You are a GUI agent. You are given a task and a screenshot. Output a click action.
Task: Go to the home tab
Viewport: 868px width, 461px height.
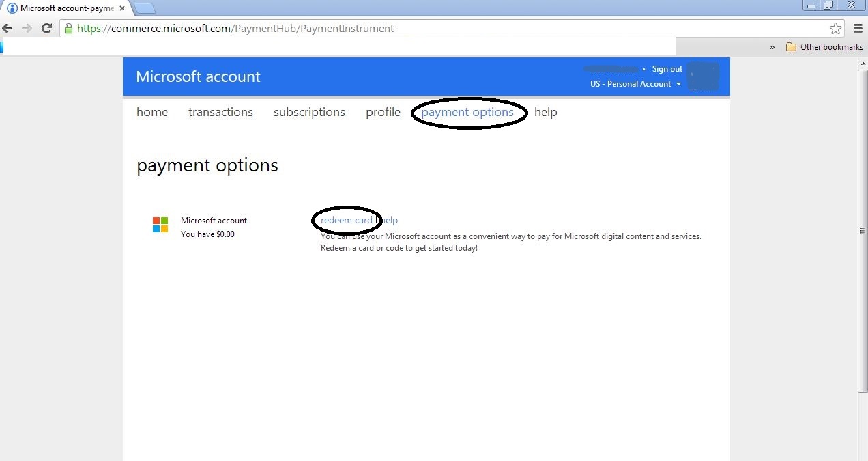point(152,112)
